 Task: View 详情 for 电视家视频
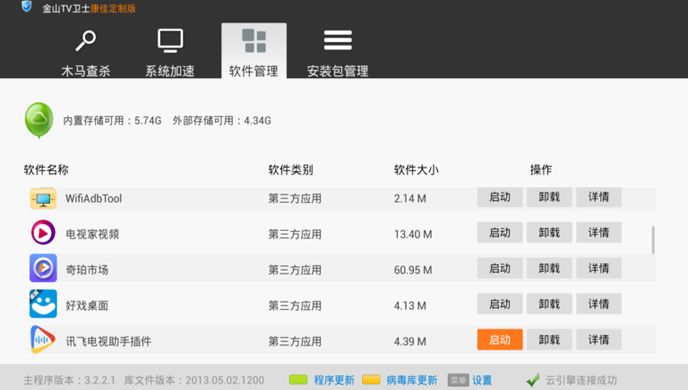click(598, 233)
